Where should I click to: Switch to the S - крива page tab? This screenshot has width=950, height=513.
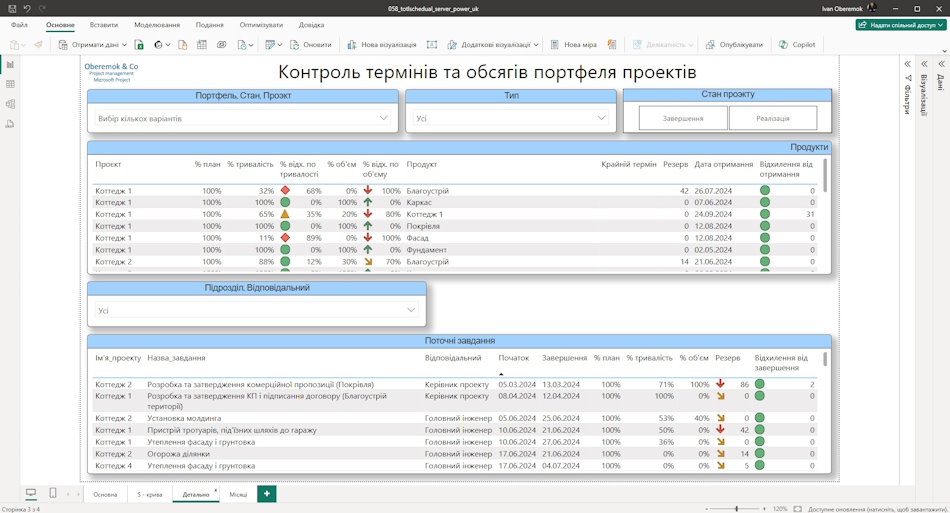click(150, 494)
